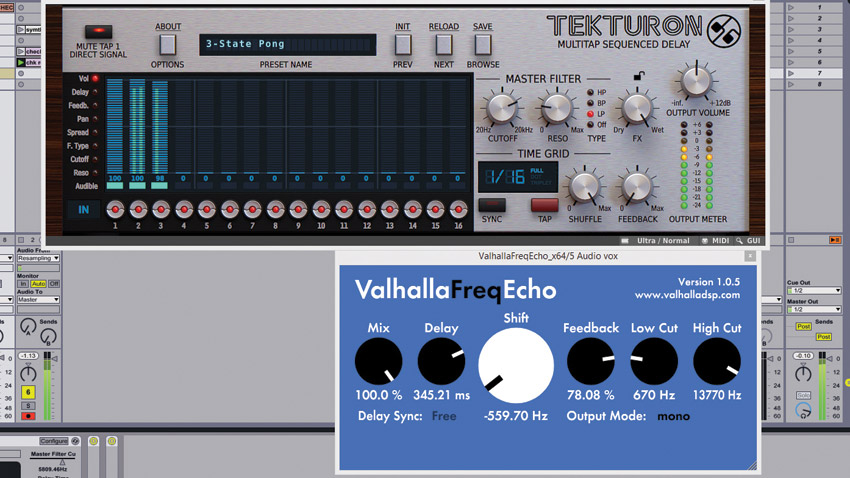Turn the Tekturon Cutoff knob

[x=502, y=108]
